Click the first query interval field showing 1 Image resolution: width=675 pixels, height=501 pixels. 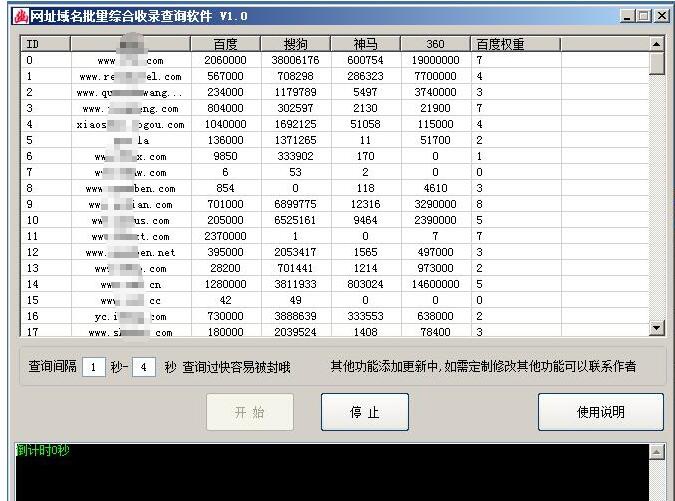pos(94,367)
